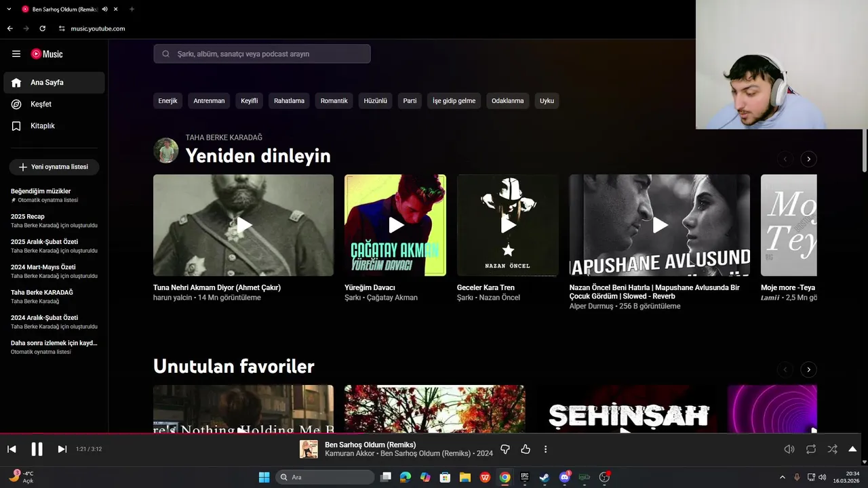Select the Enerjik mood chip
This screenshot has width=868, height=488.
pyautogui.click(x=167, y=101)
